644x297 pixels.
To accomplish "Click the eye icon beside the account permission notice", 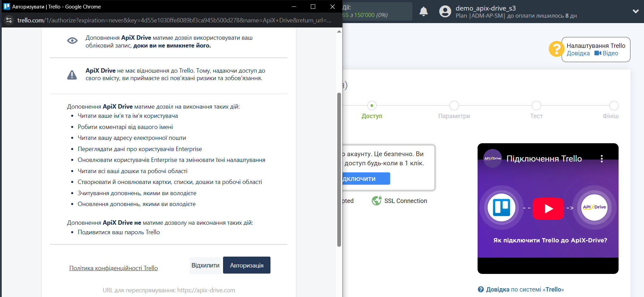I will click(72, 41).
